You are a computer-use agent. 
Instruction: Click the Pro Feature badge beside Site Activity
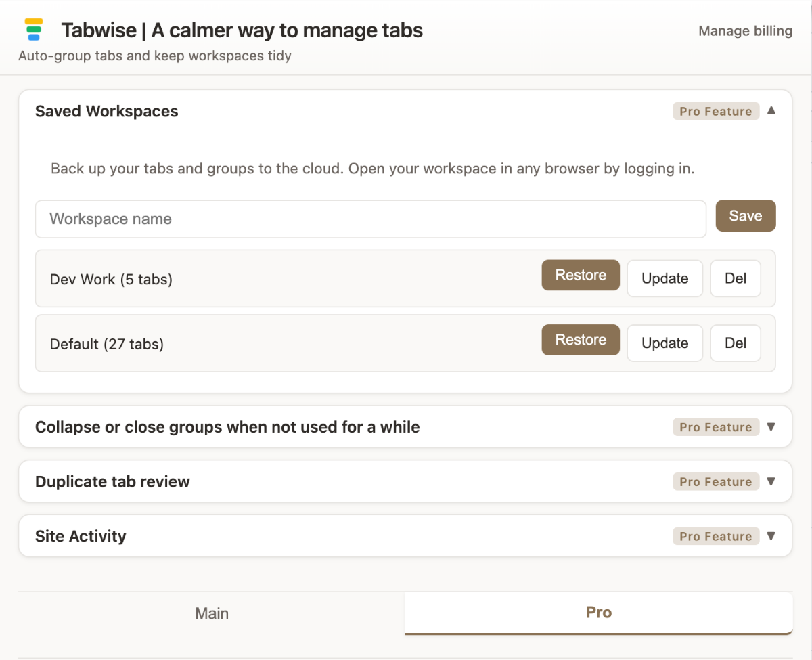pyautogui.click(x=715, y=535)
